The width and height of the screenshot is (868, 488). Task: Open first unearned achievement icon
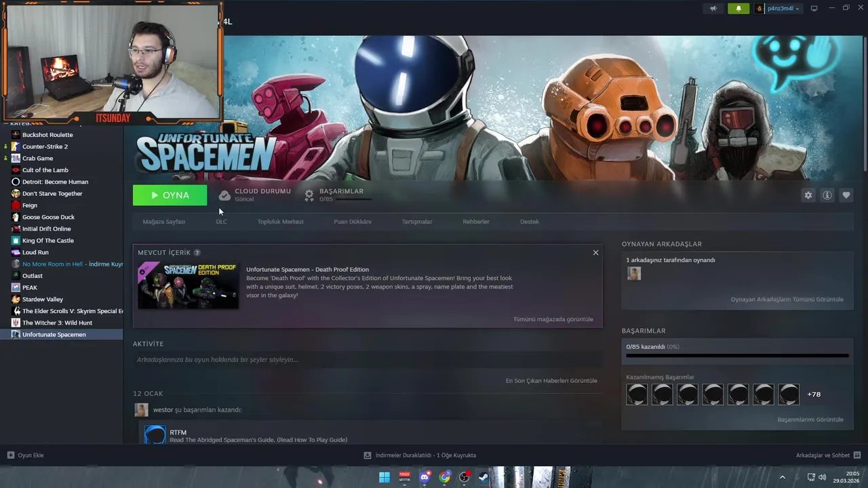pyautogui.click(x=637, y=394)
